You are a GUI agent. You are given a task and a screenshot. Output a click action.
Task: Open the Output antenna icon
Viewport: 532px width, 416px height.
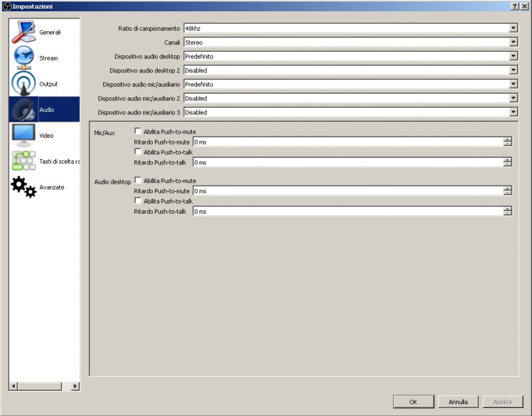(24, 84)
